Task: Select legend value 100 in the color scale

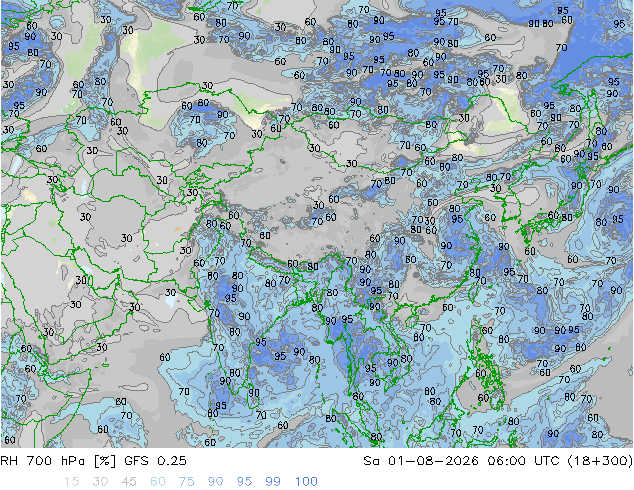Action: point(306,482)
